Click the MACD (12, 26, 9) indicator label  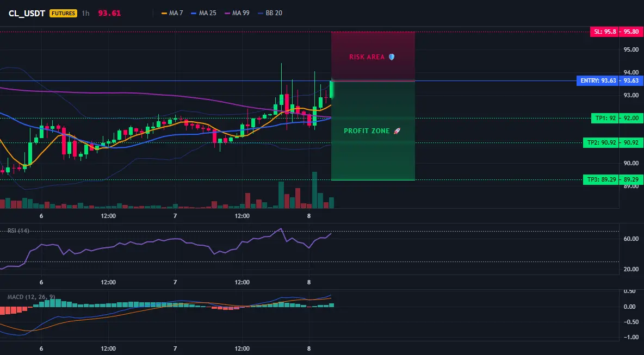(31, 297)
